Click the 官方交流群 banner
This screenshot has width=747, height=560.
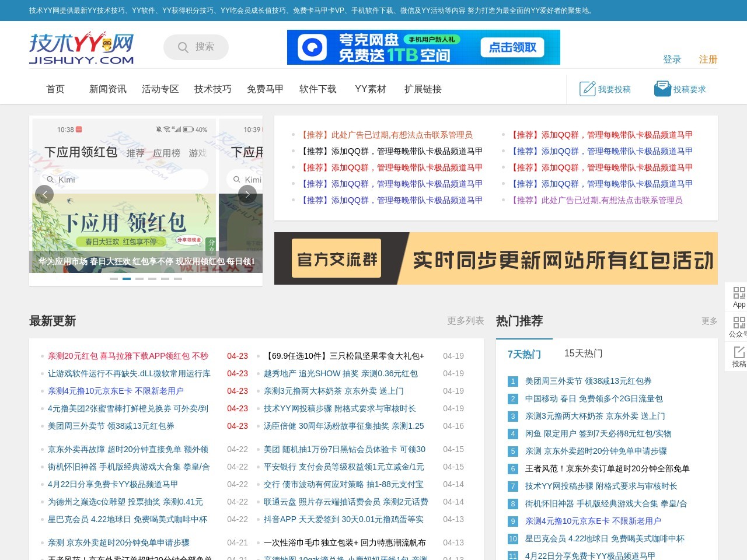pyautogui.click(x=496, y=258)
